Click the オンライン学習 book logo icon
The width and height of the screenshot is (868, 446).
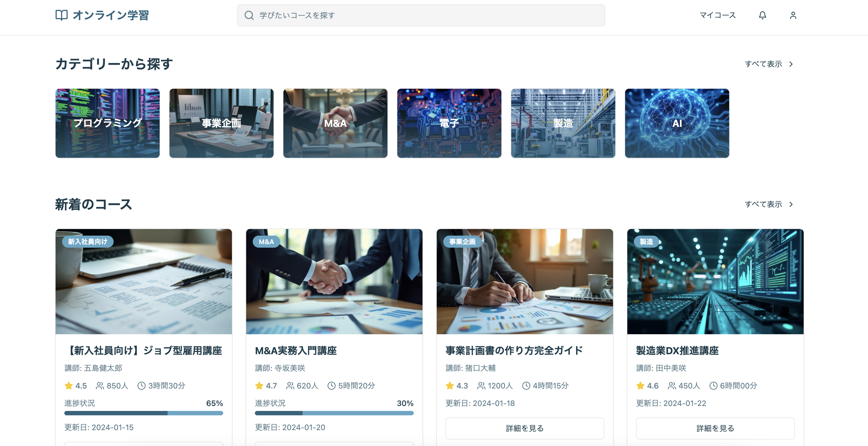[x=61, y=15]
